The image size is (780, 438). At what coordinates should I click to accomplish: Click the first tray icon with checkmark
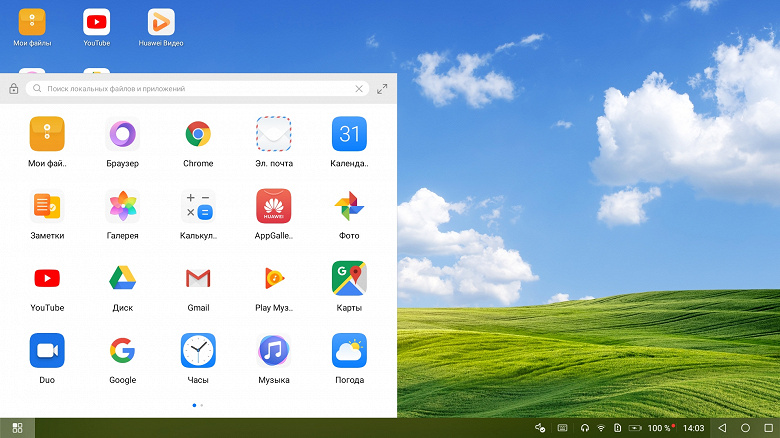[540, 428]
